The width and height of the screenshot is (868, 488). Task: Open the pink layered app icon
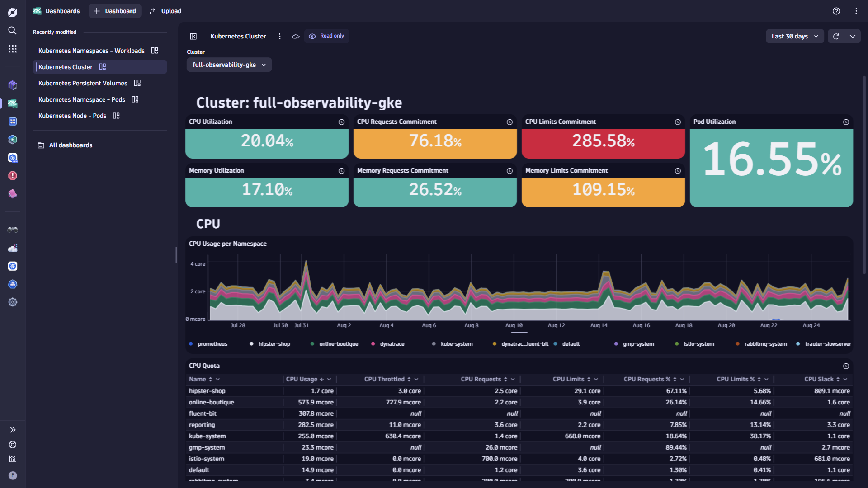pos(13,194)
